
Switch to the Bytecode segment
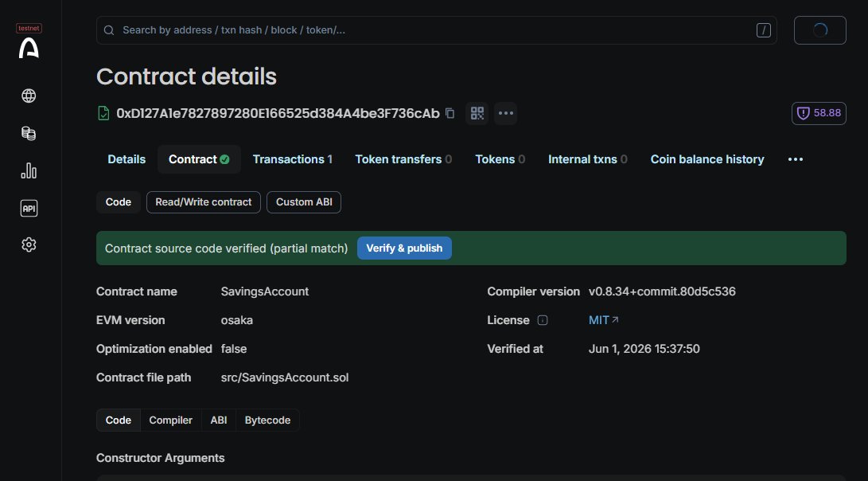[x=267, y=420]
